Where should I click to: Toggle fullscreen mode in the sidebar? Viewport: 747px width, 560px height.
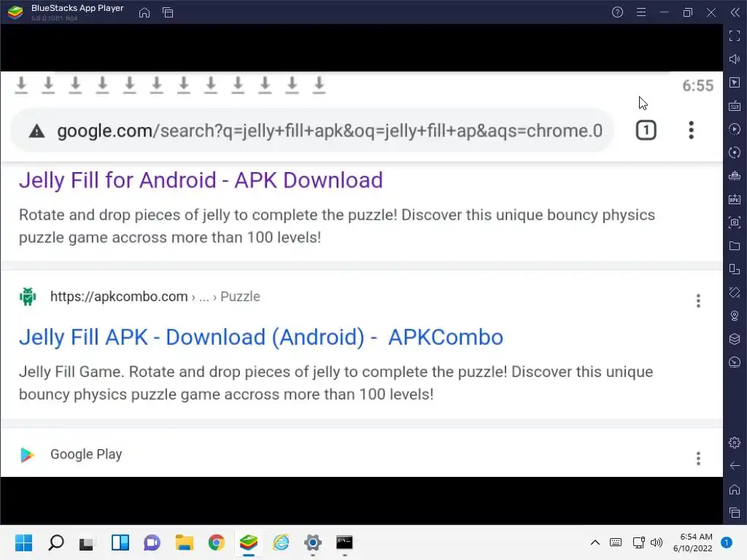[x=735, y=36]
